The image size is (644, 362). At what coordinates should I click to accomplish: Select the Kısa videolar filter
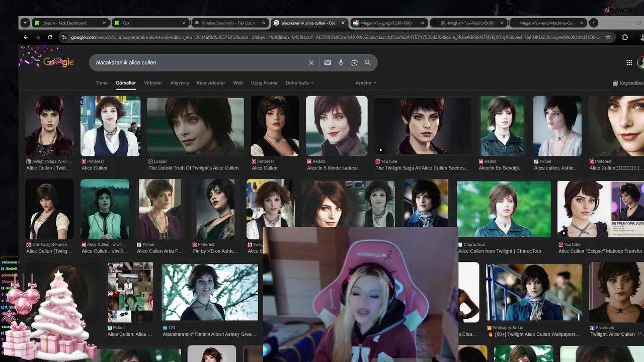point(211,83)
